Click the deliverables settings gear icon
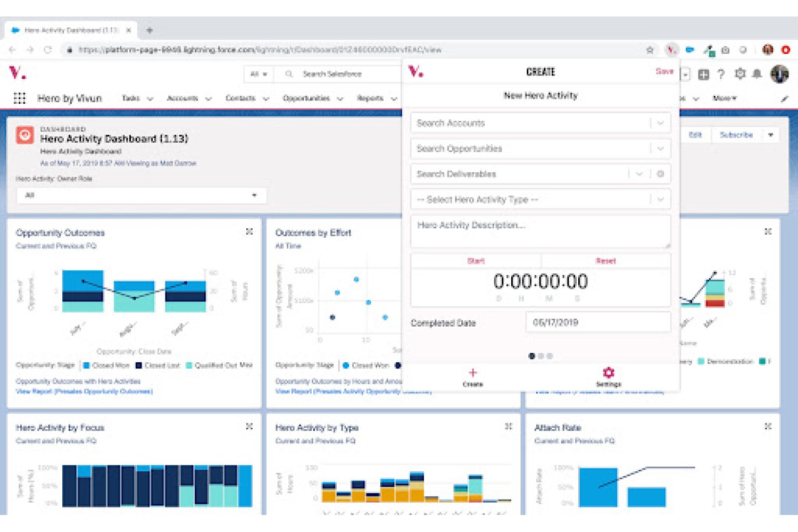Image resolution: width=798 pixels, height=532 pixels. [x=660, y=174]
